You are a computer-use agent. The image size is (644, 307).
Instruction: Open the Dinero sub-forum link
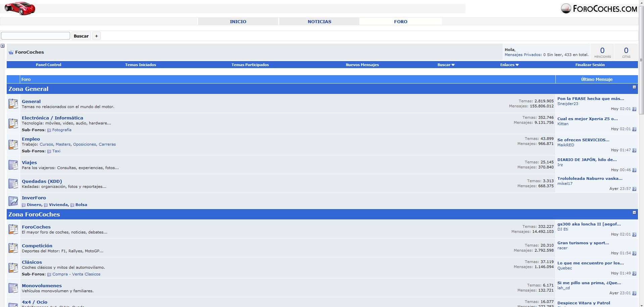(x=34, y=205)
